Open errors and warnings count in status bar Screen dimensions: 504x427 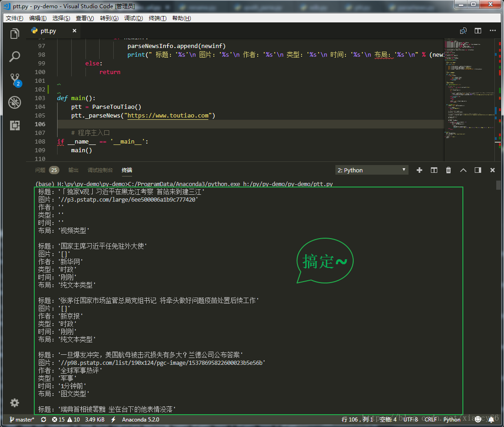pyautogui.click(x=66, y=419)
